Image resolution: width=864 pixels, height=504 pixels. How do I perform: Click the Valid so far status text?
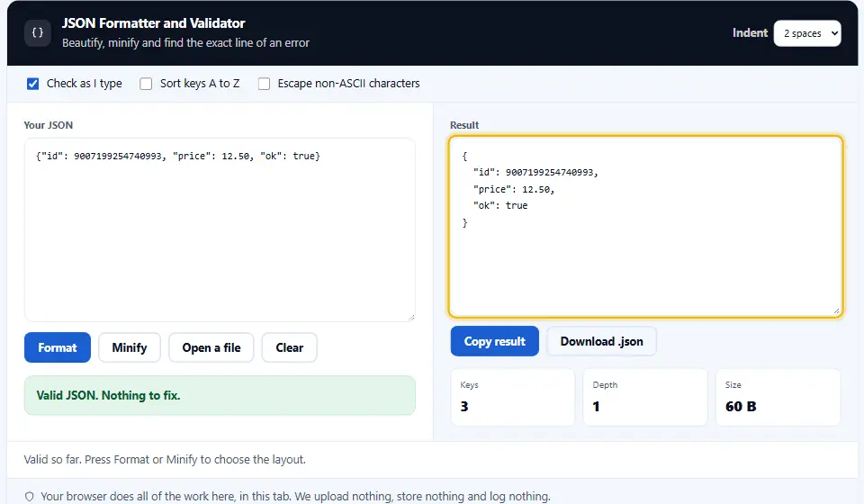coord(165,459)
